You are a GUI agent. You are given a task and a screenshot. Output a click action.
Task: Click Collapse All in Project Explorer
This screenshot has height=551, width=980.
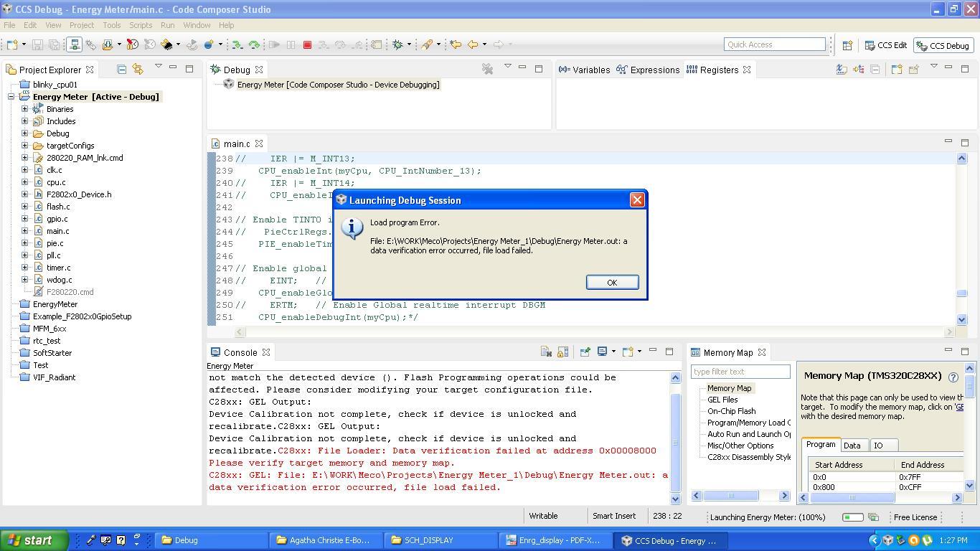(121, 70)
